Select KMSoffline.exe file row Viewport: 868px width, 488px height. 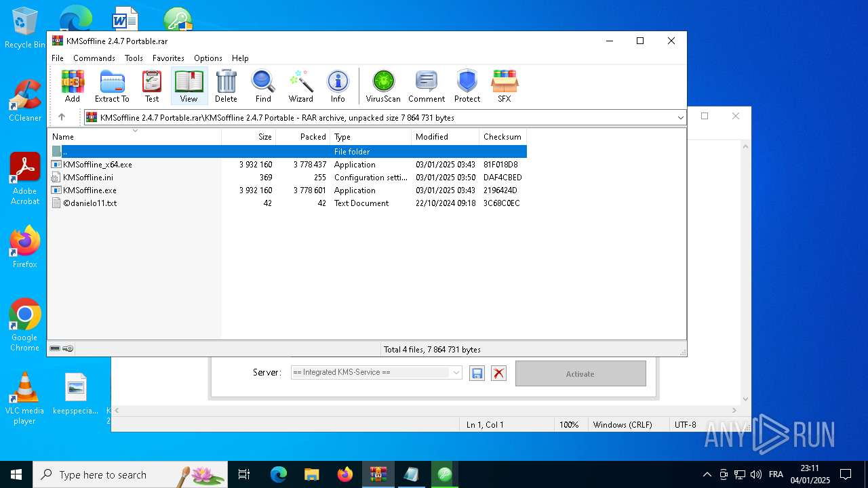click(288, 190)
